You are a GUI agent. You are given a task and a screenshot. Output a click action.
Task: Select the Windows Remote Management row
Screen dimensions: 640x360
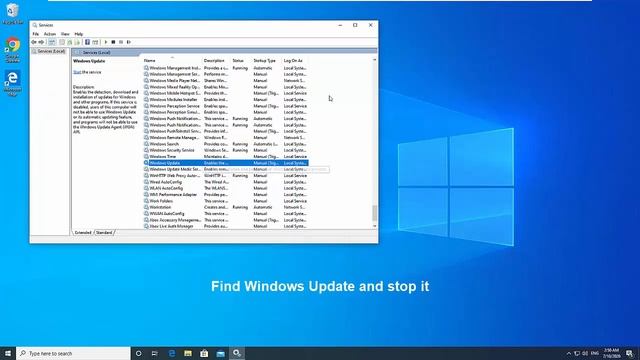point(226,138)
